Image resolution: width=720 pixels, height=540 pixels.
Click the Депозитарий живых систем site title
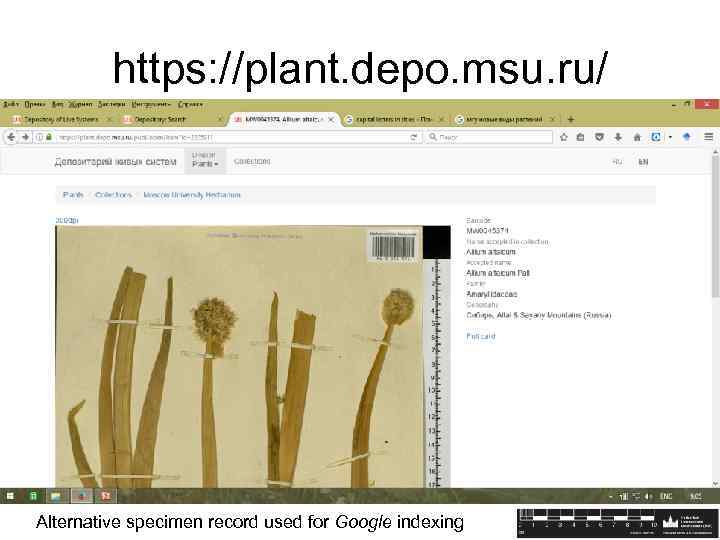click(x=115, y=162)
